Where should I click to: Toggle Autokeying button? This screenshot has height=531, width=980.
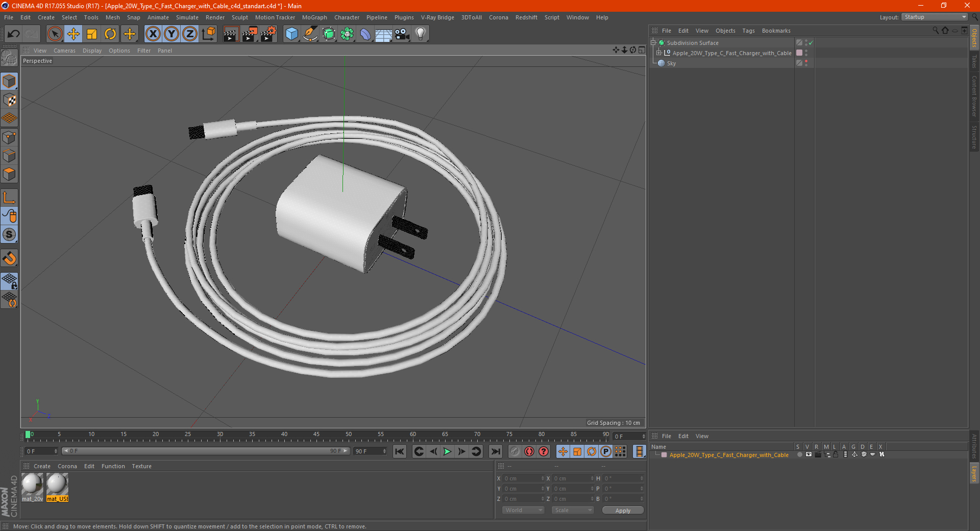529,451
